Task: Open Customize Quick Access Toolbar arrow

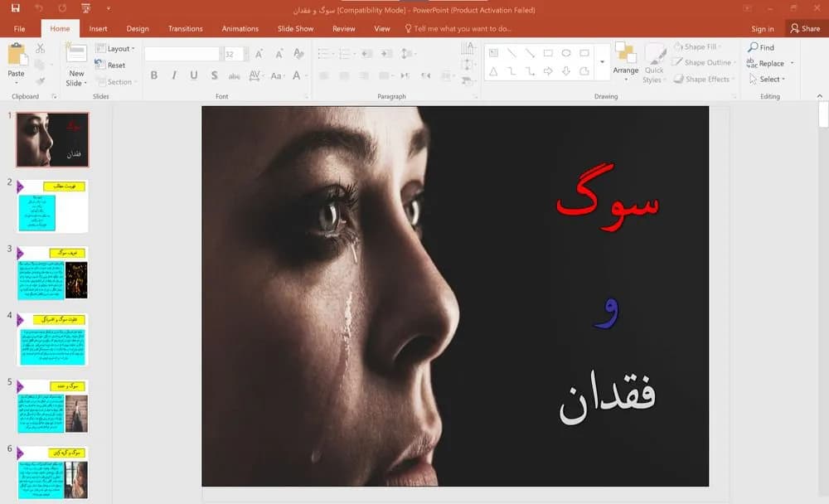Action: 109,8
